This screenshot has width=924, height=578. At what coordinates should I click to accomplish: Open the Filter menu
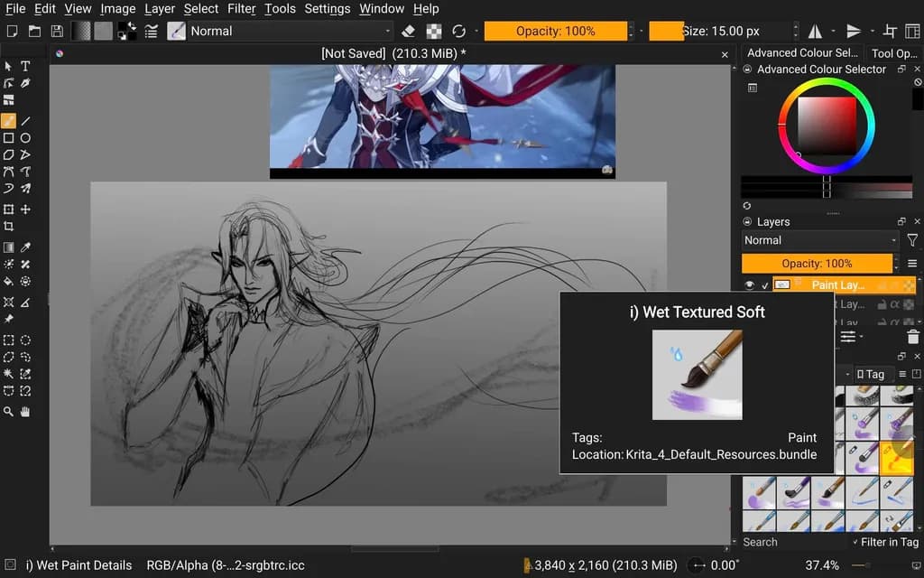point(242,9)
